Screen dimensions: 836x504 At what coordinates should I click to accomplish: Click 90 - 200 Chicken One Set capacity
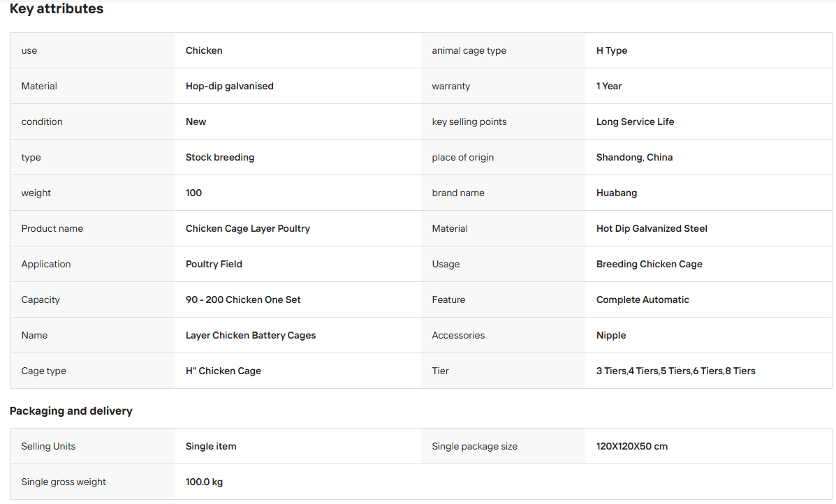(243, 300)
